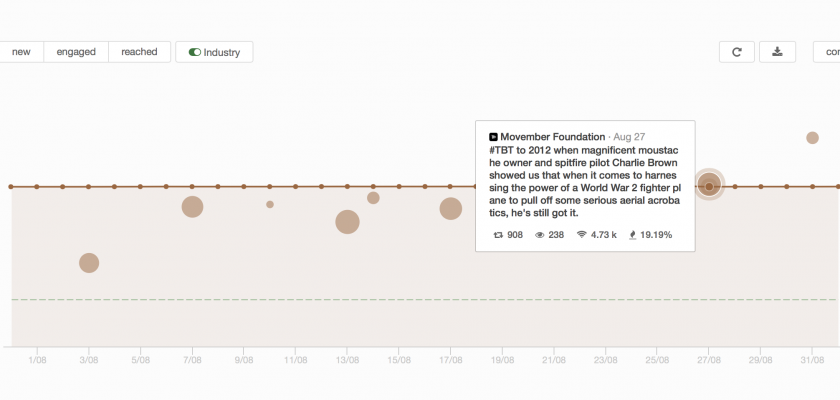Click the large bubble on 17/08
The image size is (840, 400).
(451, 208)
